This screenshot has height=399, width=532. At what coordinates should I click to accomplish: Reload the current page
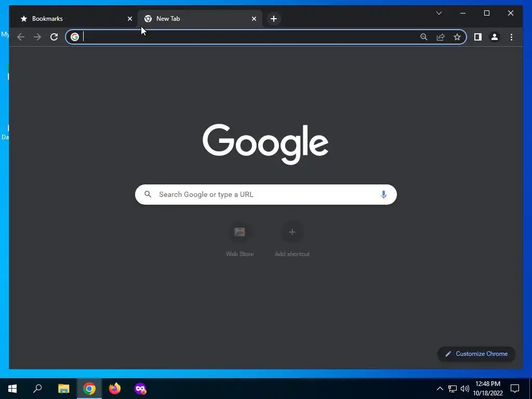(x=54, y=37)
